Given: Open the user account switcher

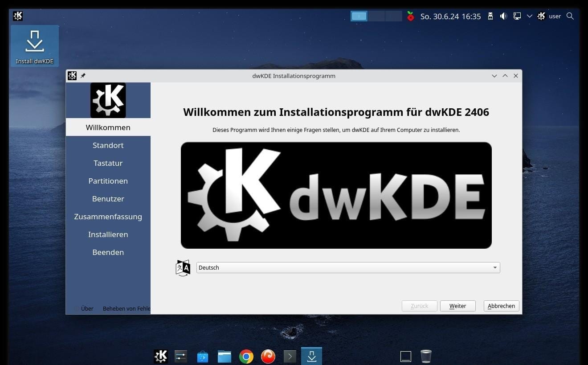Looking at the screenshot, I should (549, 16).
